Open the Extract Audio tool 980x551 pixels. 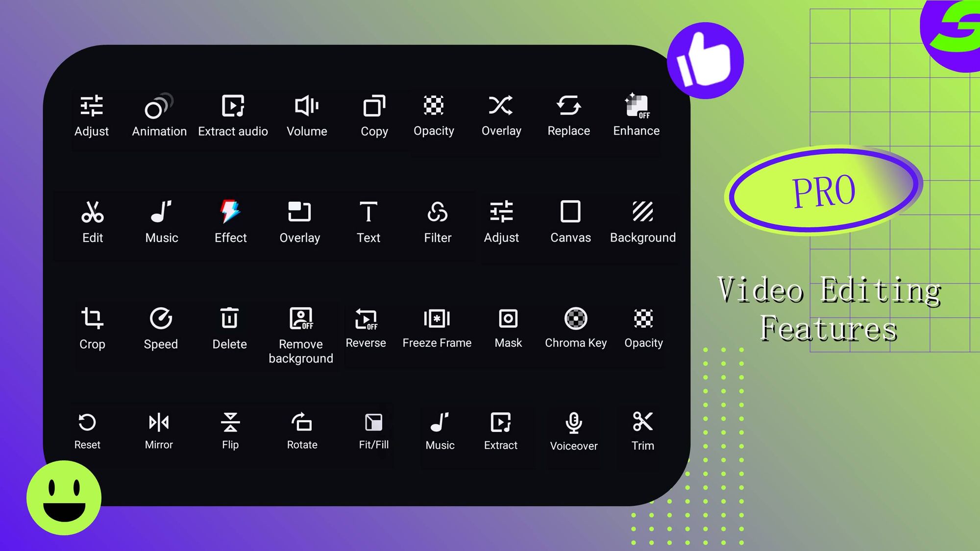coord(232,115)
